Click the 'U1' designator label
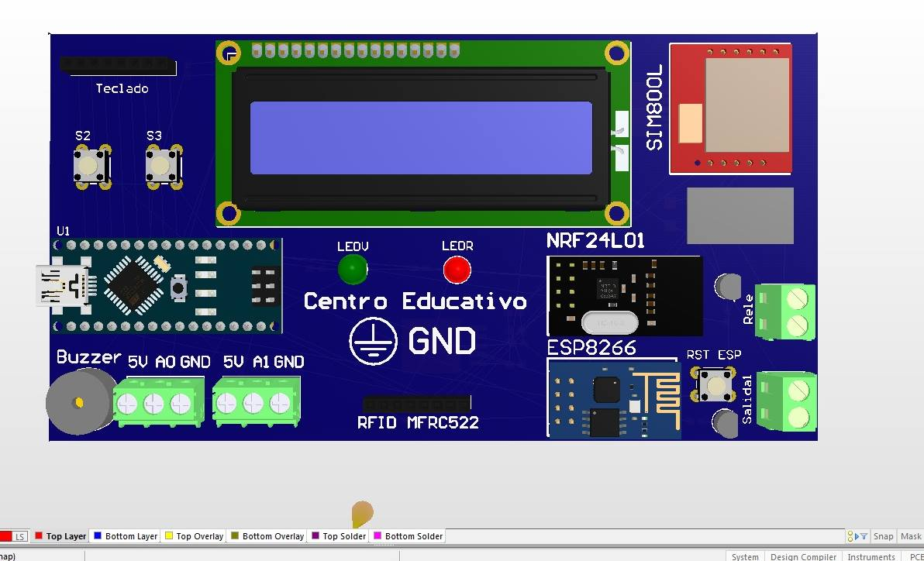Image resolution: width=924 pixels, height=561 pixels. tap(63, 230)
